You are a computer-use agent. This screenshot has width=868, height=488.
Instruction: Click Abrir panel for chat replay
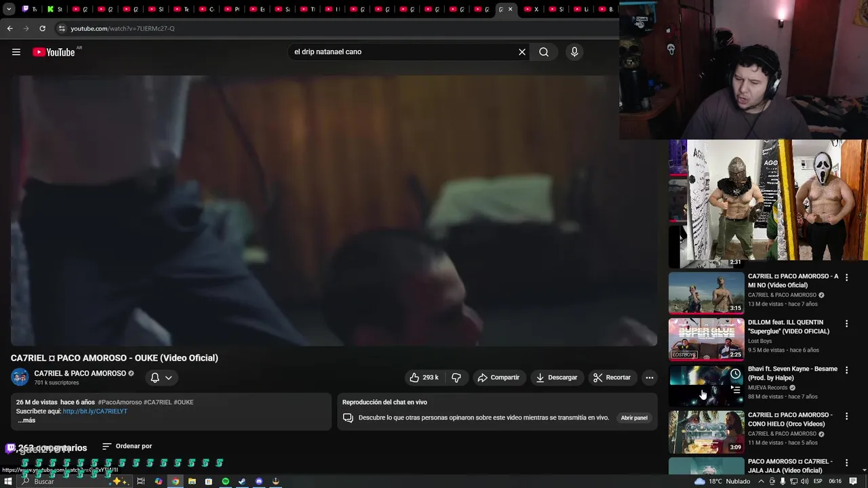(x=634, y=418)
